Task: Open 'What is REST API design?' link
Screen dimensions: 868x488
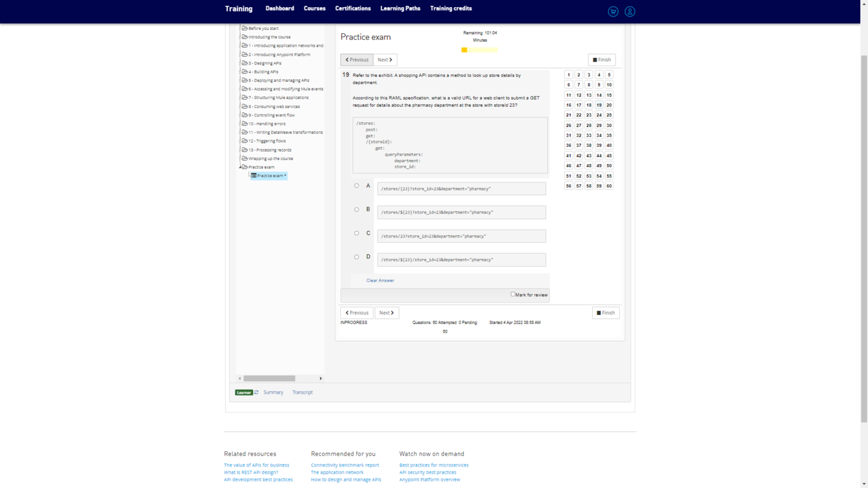Action: [x=251, y=472]
